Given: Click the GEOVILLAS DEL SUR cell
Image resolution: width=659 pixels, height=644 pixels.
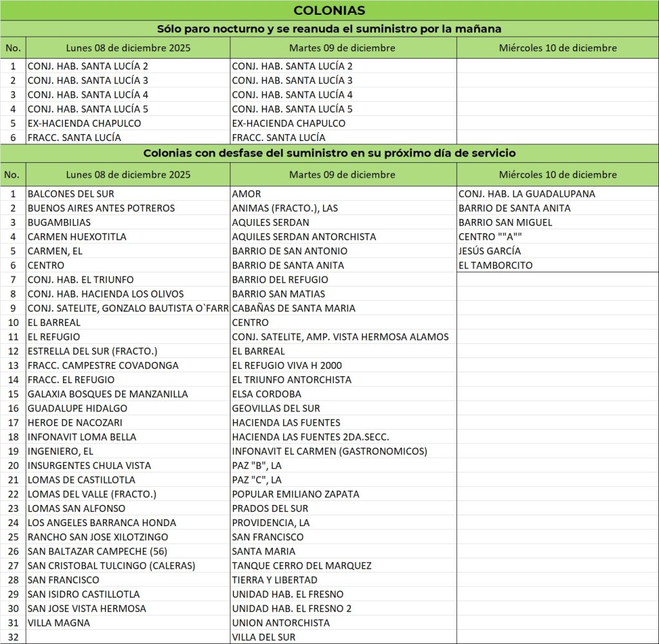Looking at the screenshot, I should coord(276,408).
